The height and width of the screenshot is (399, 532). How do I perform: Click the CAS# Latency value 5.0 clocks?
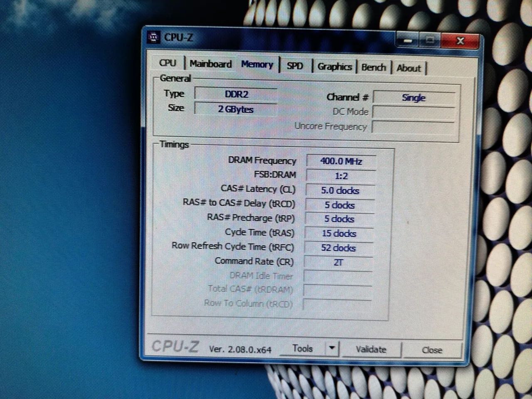[x=340, y=190]
